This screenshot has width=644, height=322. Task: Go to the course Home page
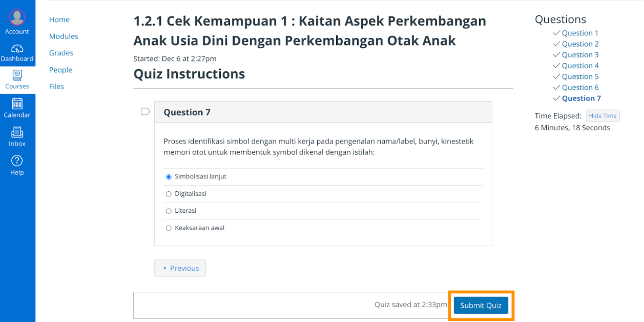point(59,19)
